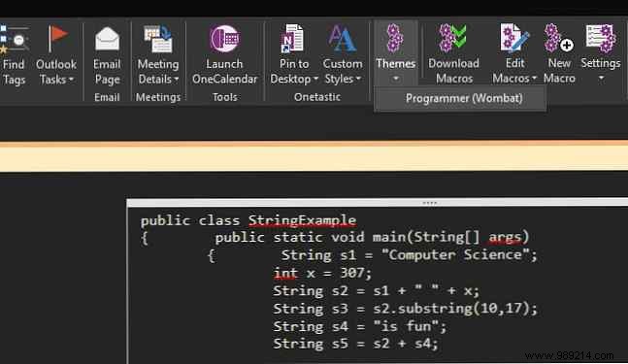Create a macro with New Macro icon

point(558,38)
